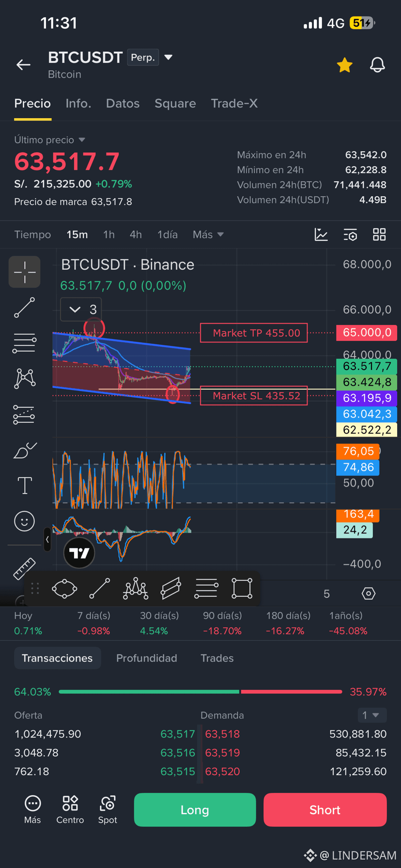The height and width of the screenshot is (868, 401).
Task: Open the Trade-X tab
Action: coord(234,103)
